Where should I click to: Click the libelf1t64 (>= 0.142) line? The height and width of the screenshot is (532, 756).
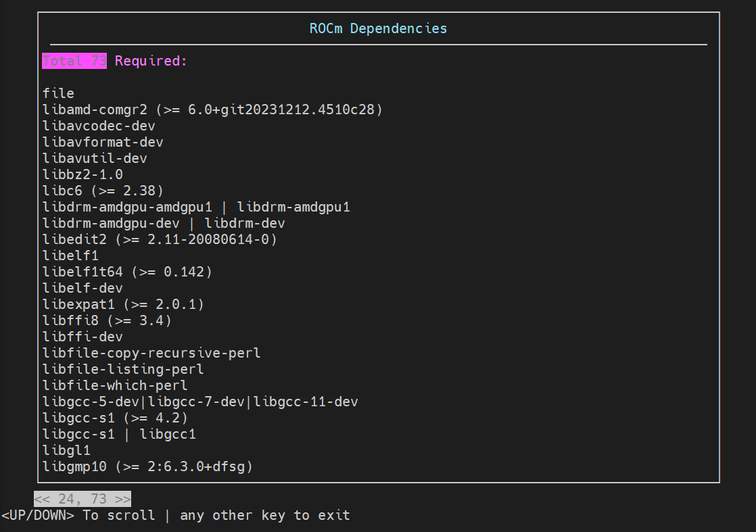click(127, 272)
